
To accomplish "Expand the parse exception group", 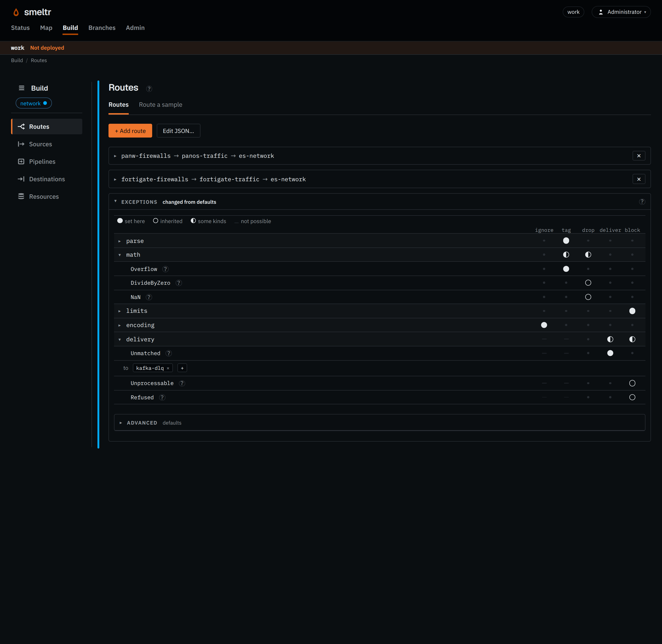I will pos(120,241).
